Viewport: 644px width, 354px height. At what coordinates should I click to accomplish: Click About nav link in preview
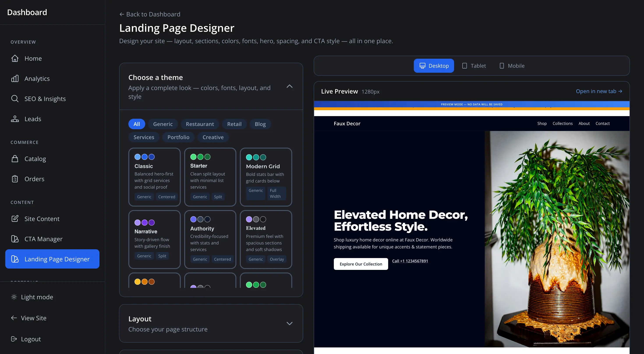click(x=584, y=123)
